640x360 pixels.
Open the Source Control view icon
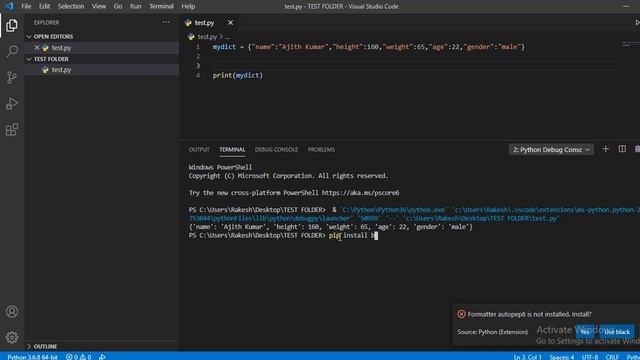12,78
